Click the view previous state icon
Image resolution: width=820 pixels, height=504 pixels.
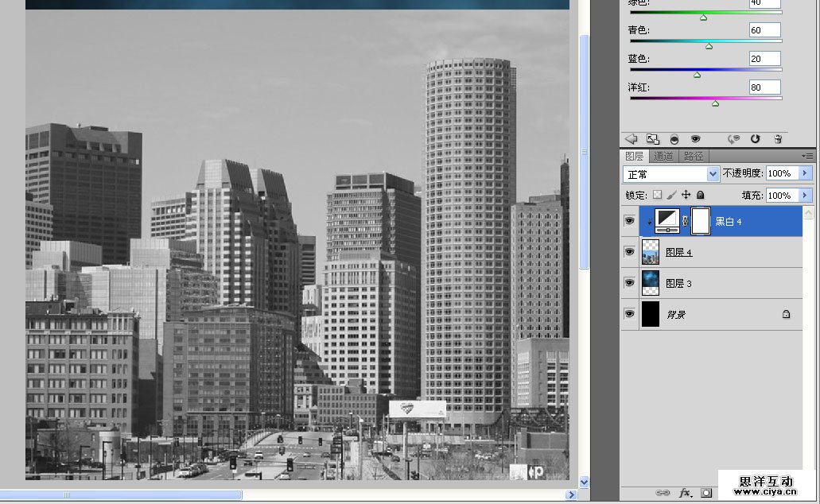click(x=733, y=139)
